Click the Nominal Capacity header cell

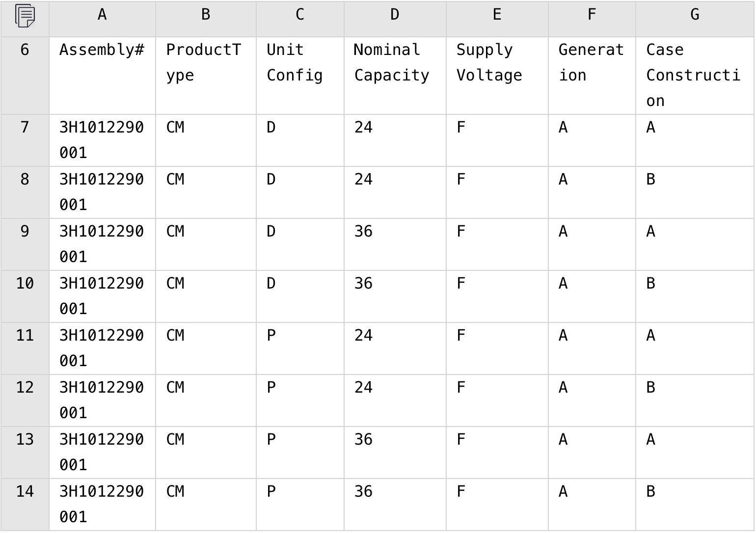tap(395, 76)
